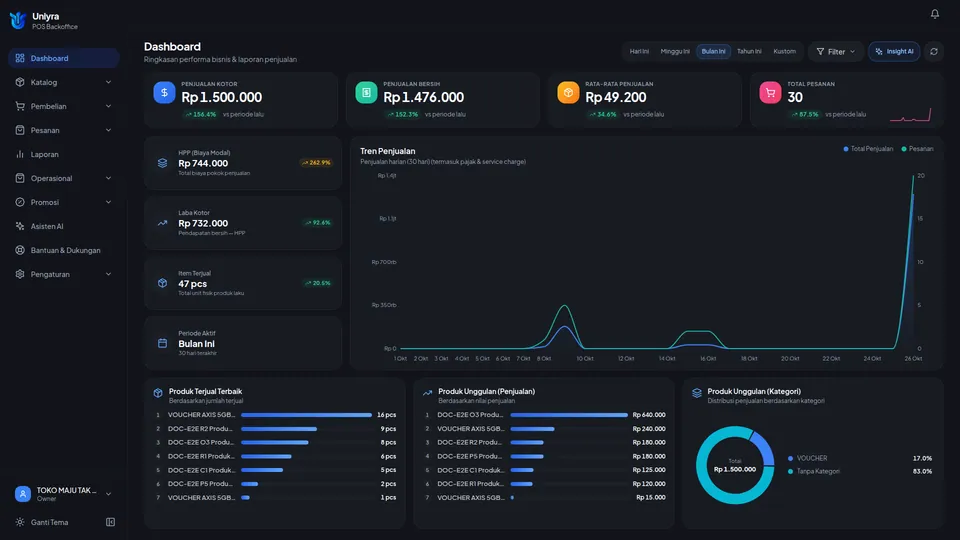Viewport: 960px width, 540px height.
Task: Click the layers icon beside Produk Unggulan (Kategori)
Action: click(697, 393)
